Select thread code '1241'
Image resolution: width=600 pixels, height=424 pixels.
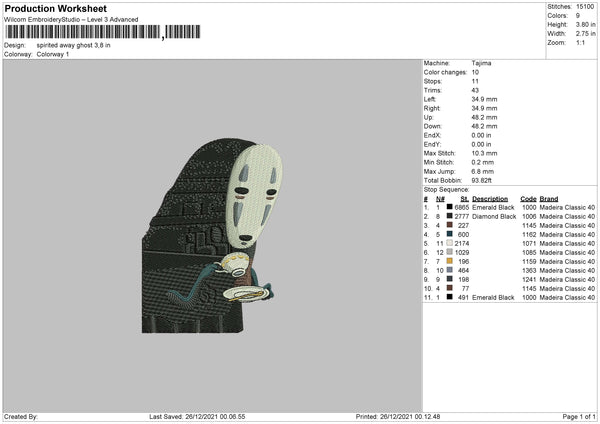[x=529, y=279]
